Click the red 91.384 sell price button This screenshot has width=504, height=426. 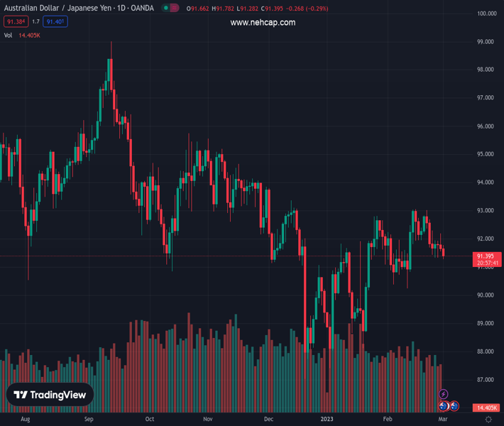point(16,21)
